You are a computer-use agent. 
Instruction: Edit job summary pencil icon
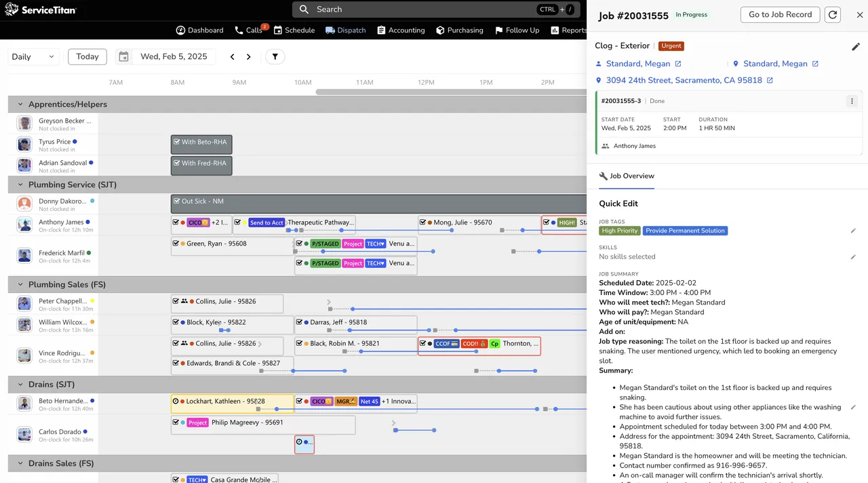pyautogui.click(x=853, y=407)
